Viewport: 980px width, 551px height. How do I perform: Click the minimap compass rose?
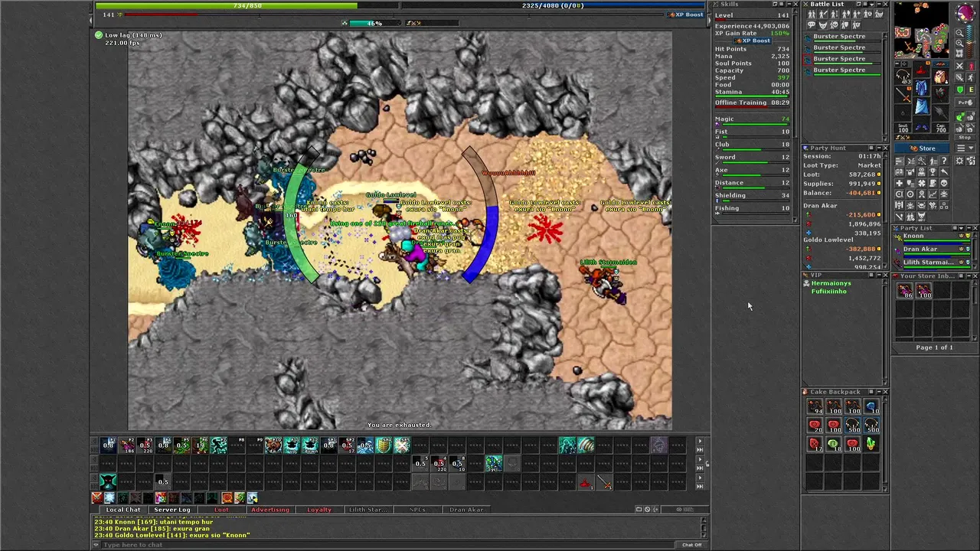click(x=965, y=12)
